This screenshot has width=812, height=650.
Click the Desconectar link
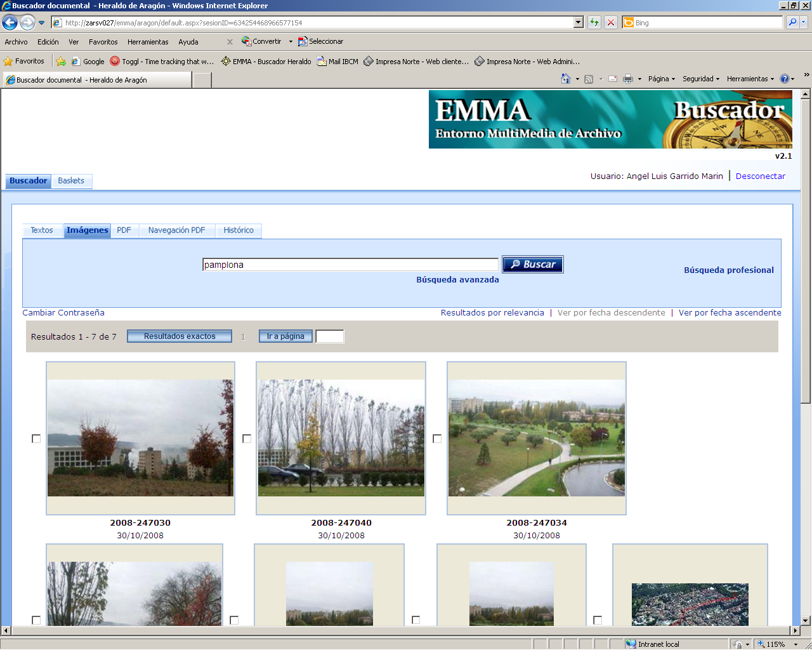761,176
